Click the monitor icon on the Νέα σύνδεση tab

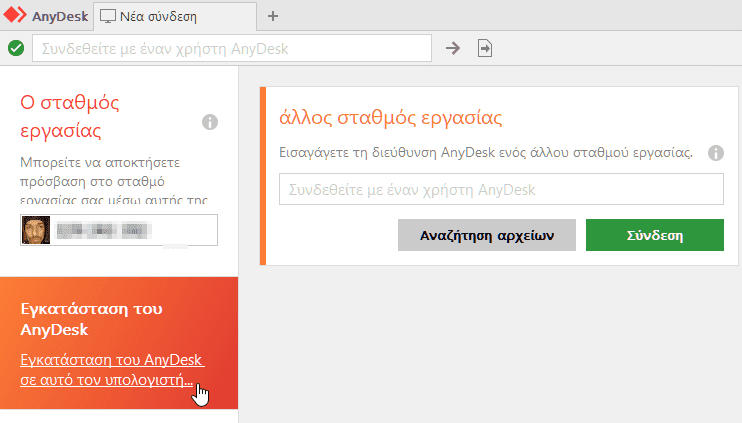click(x=107, y=17)
